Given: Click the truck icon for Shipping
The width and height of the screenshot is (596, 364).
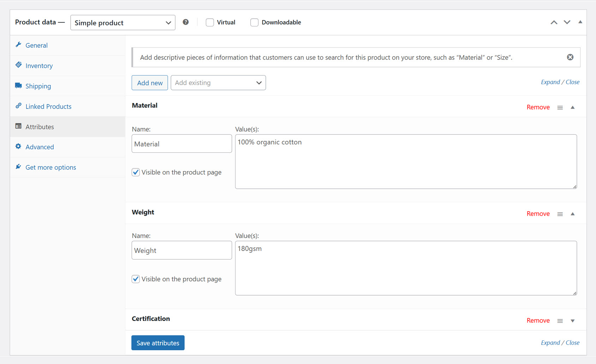Looking at the screenshot, I should pos(19,86).
